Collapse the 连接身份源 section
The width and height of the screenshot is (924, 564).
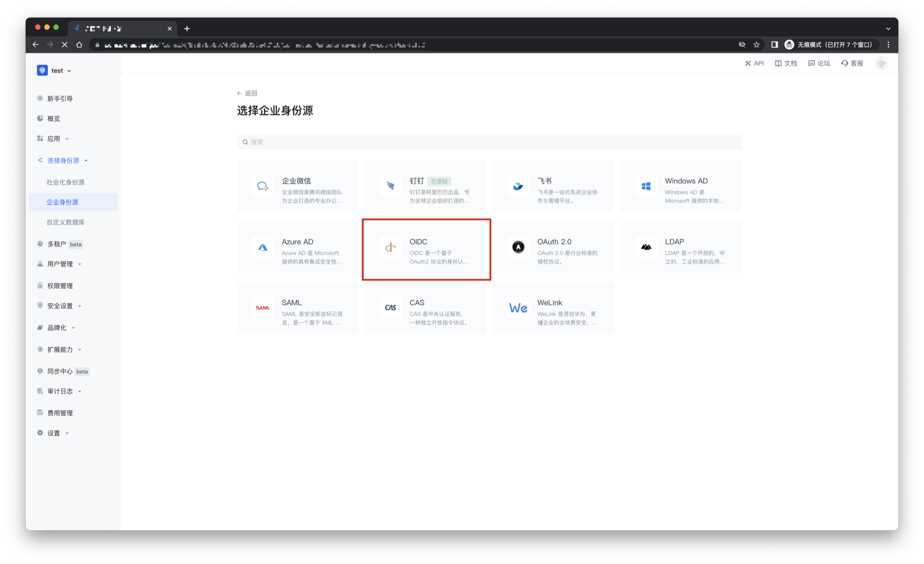63,160
